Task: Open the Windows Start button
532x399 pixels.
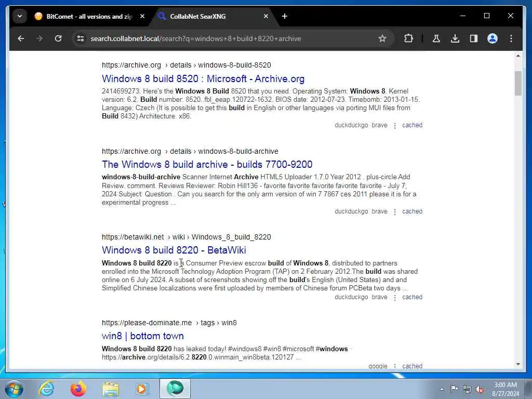Action: (x=14, y=389)
